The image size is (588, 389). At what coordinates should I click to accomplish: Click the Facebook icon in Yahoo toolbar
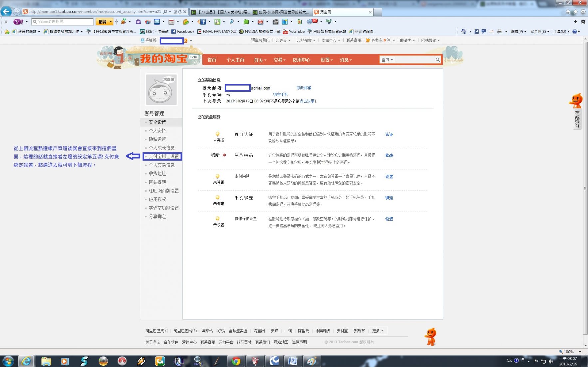click(x=202, y=22)
